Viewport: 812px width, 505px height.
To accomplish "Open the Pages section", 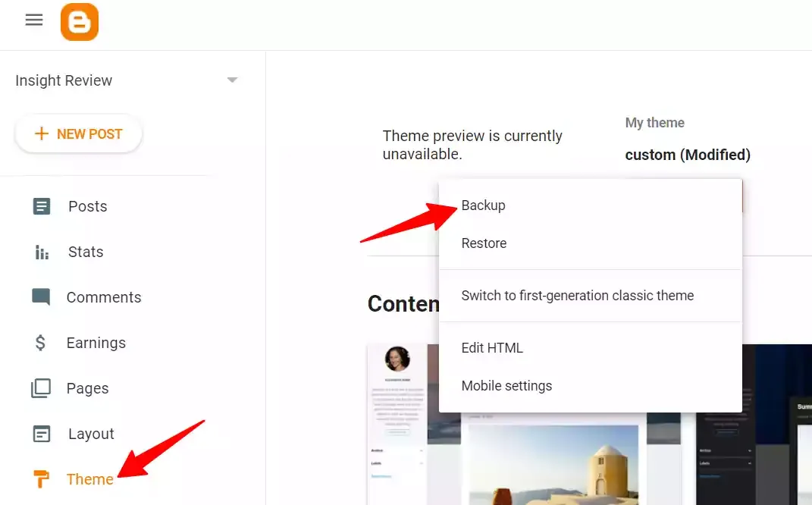I will click(87, 388).
